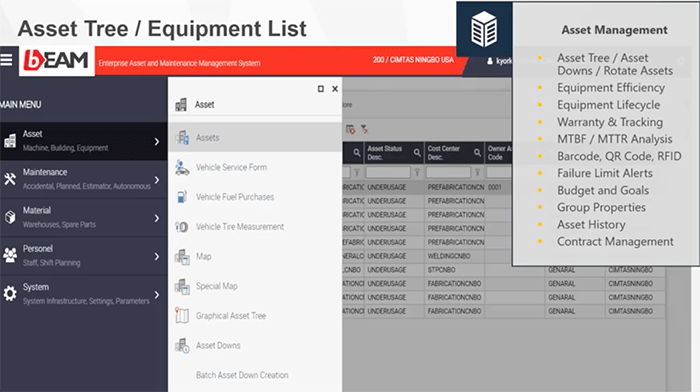Click the WELDINGCNBO cost center cell
The height and width of the screenshot is (392, 700).
[454, 256]
